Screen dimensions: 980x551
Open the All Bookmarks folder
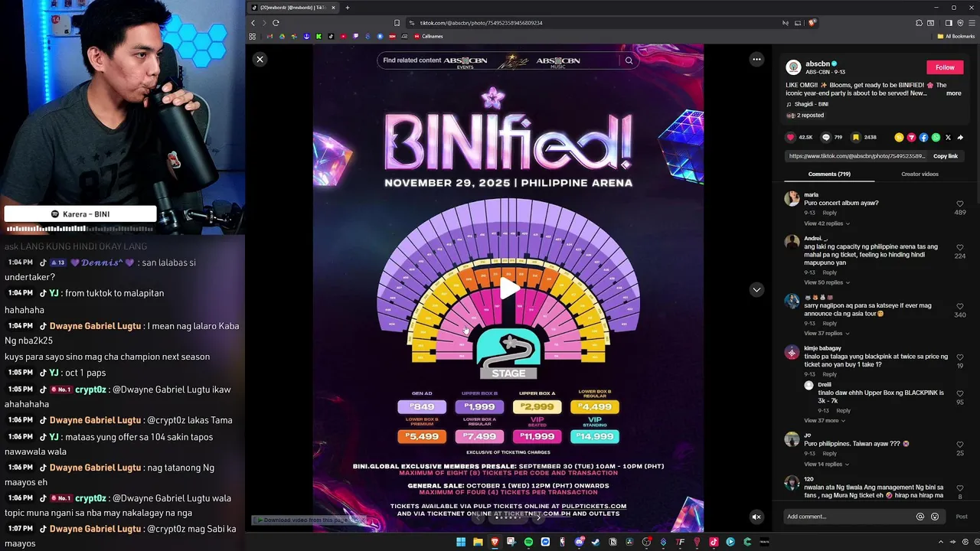coord(956,36)
